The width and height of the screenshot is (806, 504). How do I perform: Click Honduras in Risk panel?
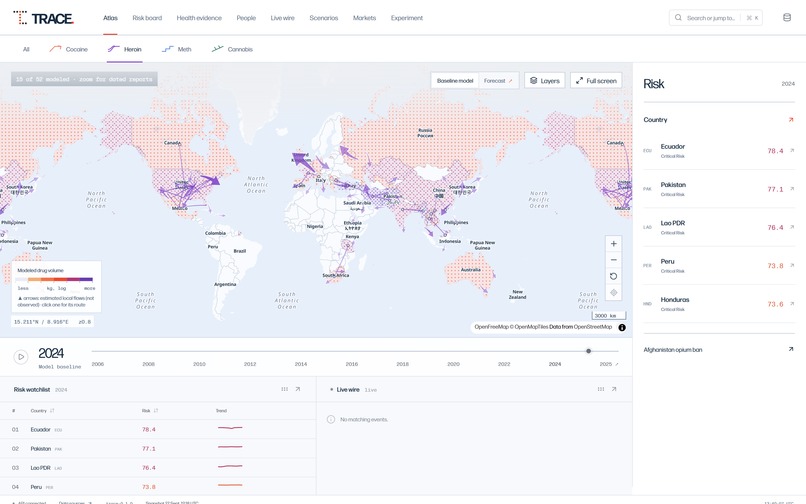coord(675,300)
